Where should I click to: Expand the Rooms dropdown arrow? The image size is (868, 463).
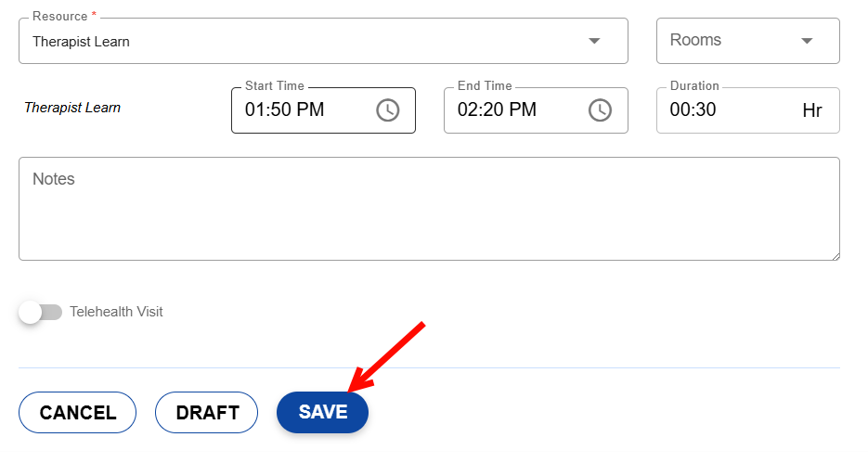[807, 41]
